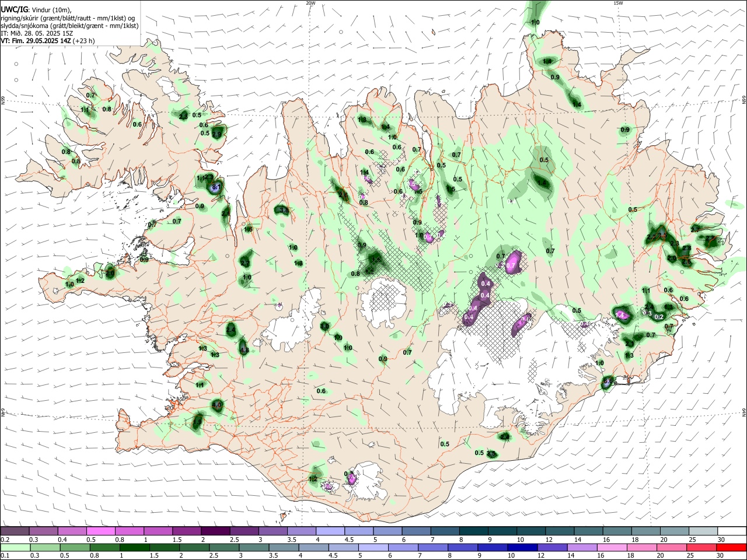
Task: Select the bright pink 0.5–0.8 snow legend swatch
Action: point(100,531)
